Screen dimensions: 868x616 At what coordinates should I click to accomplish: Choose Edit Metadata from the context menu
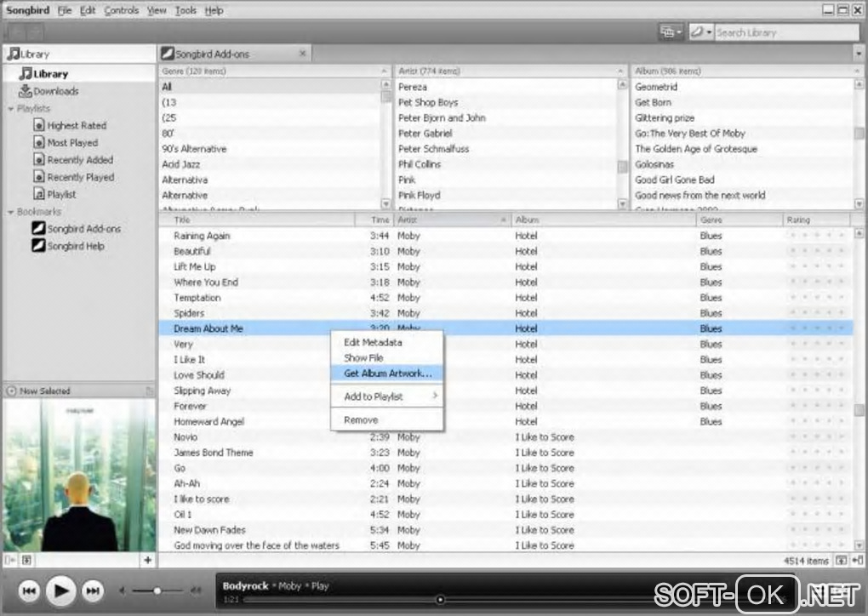coord(387,342)
